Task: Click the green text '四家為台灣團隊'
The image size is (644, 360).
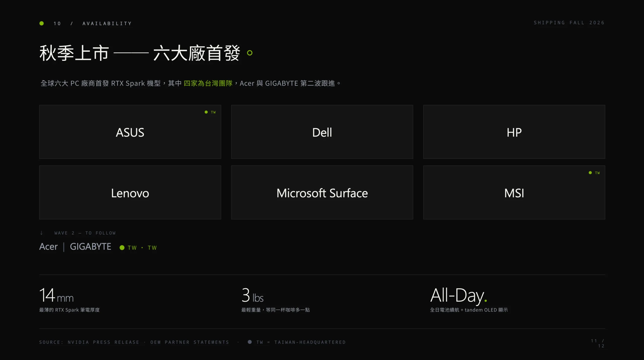Action: point(208,83)
